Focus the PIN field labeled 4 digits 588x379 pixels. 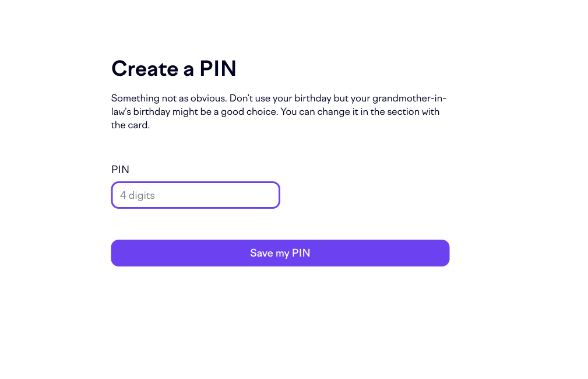click(195, 195)
